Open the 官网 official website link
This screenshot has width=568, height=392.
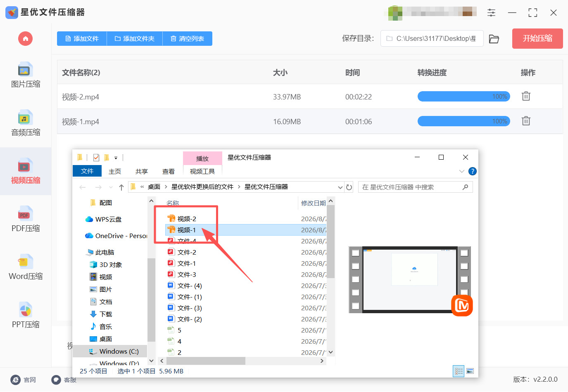23,380
